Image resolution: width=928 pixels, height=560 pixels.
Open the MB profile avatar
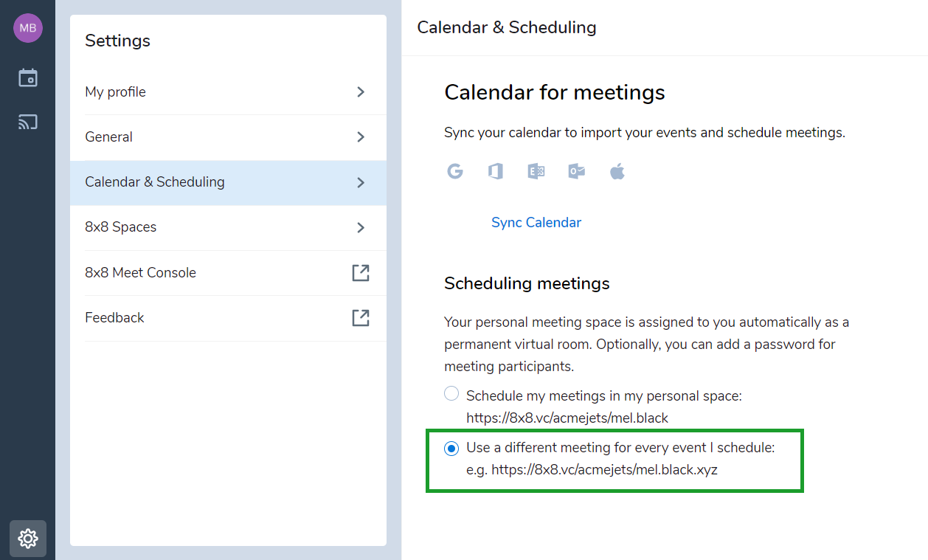click(x=28, y=28)
